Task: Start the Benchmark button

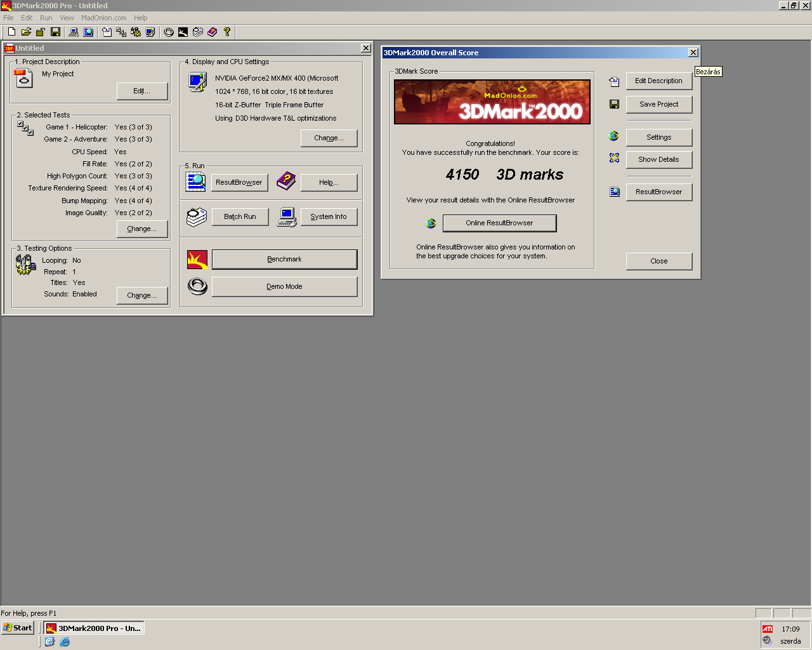Action: click(x=285, y=260)
